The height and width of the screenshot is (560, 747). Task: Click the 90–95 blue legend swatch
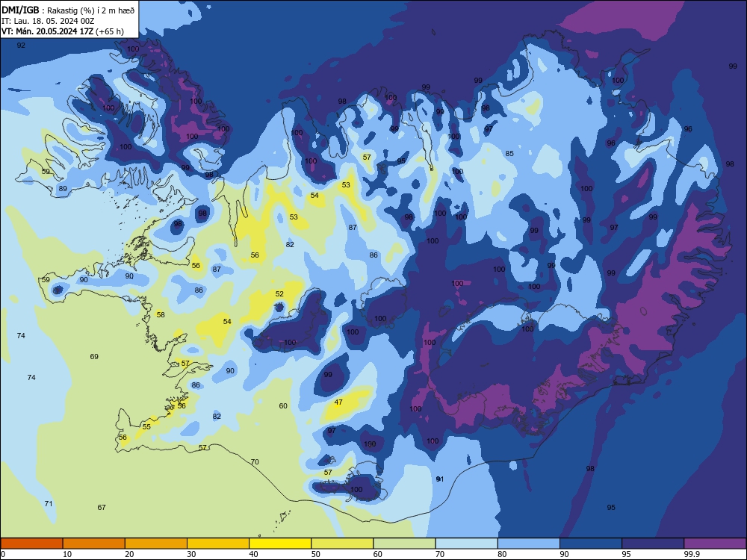tap(591, 544)
